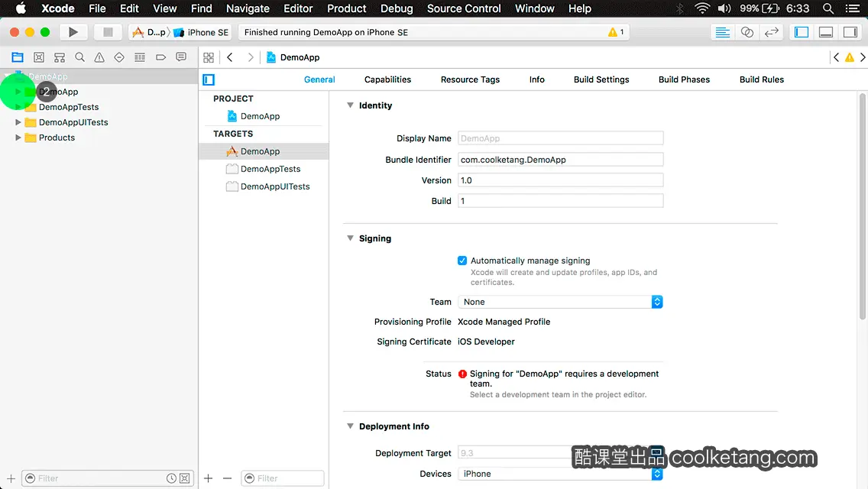Filter files with source control status
Image resolution: width=868 pixels, height=489 pixels.
(185, 478)
